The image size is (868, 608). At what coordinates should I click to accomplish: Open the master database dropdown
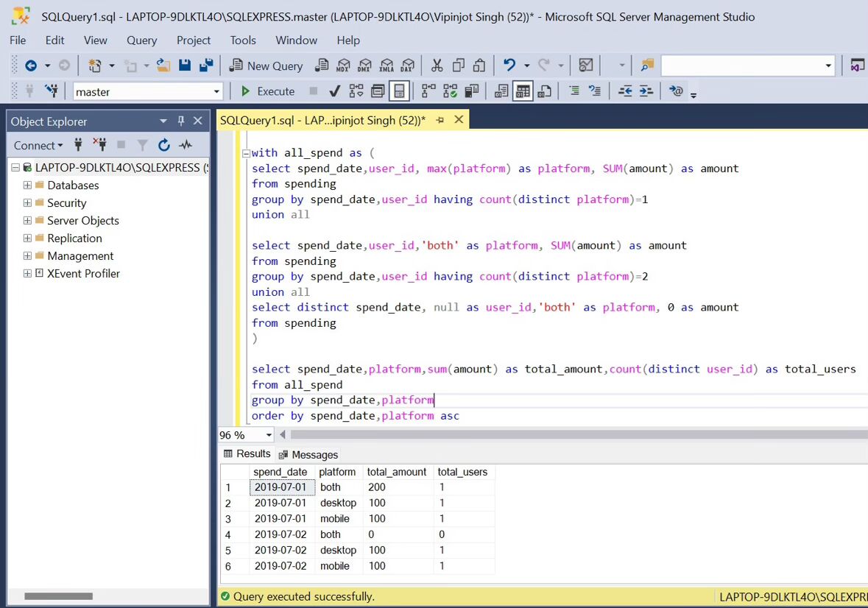(216, 92)
